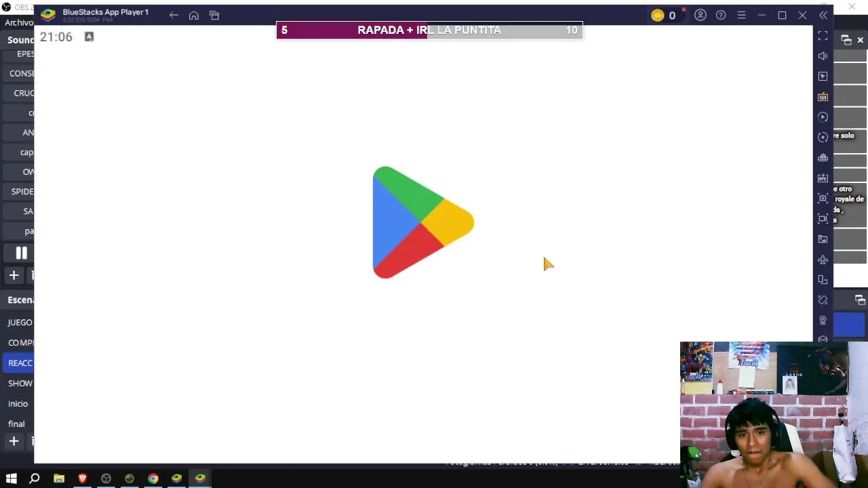This screenshot has height=488, width=868.
Task: Click the shake device icon
Action: (823, 300)
